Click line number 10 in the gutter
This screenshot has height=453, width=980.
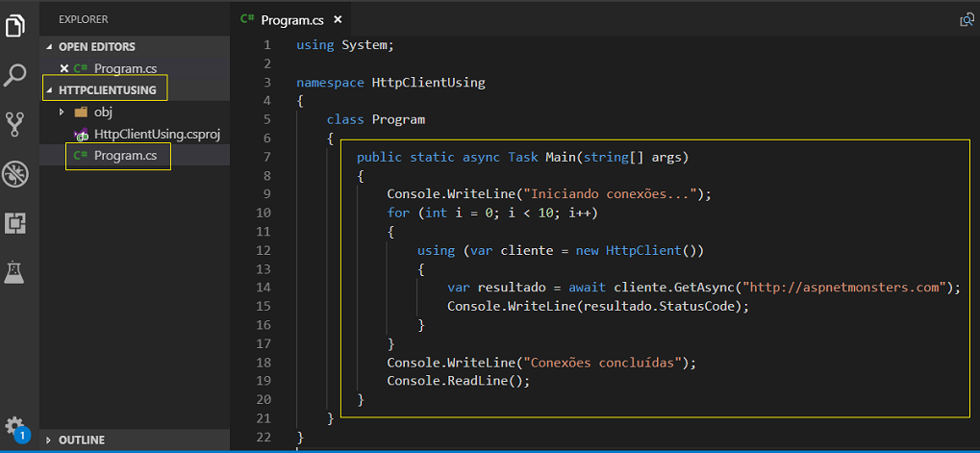click(x=264, y=214)
